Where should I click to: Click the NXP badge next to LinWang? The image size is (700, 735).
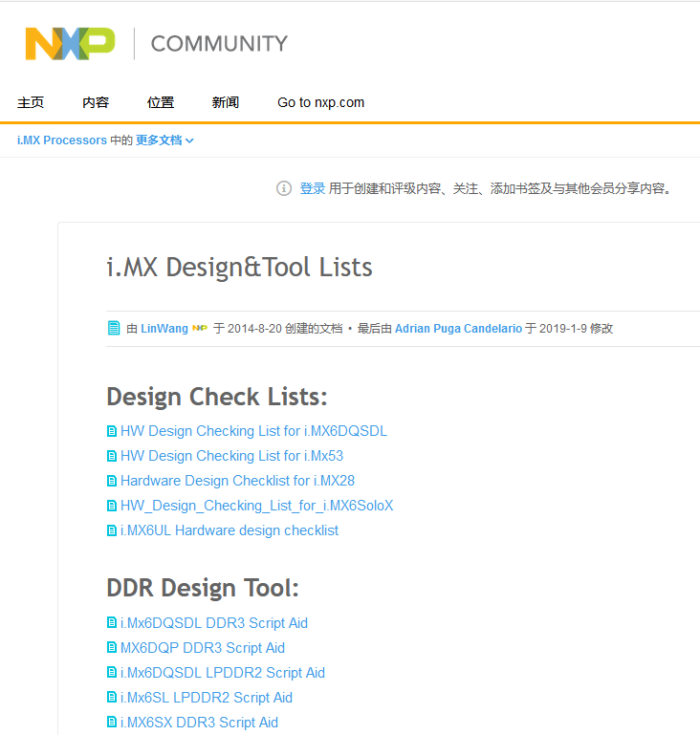click(x=200, y=328)
